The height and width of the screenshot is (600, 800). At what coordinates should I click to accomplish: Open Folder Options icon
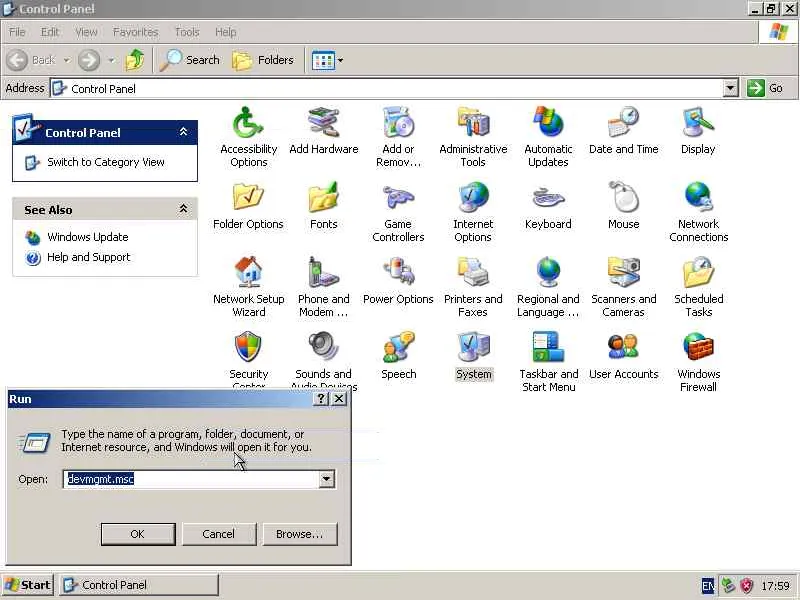(248, 198)
